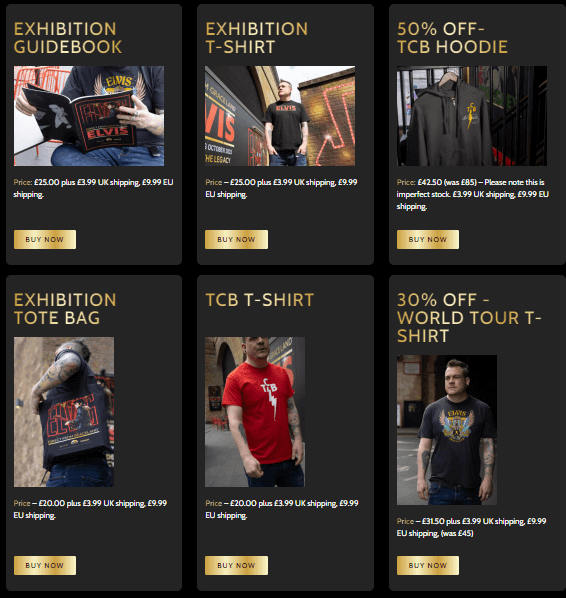Click the 30% OFF World Tour title
This screenshot has height=598, width=566.
click(x=469, y=318)
